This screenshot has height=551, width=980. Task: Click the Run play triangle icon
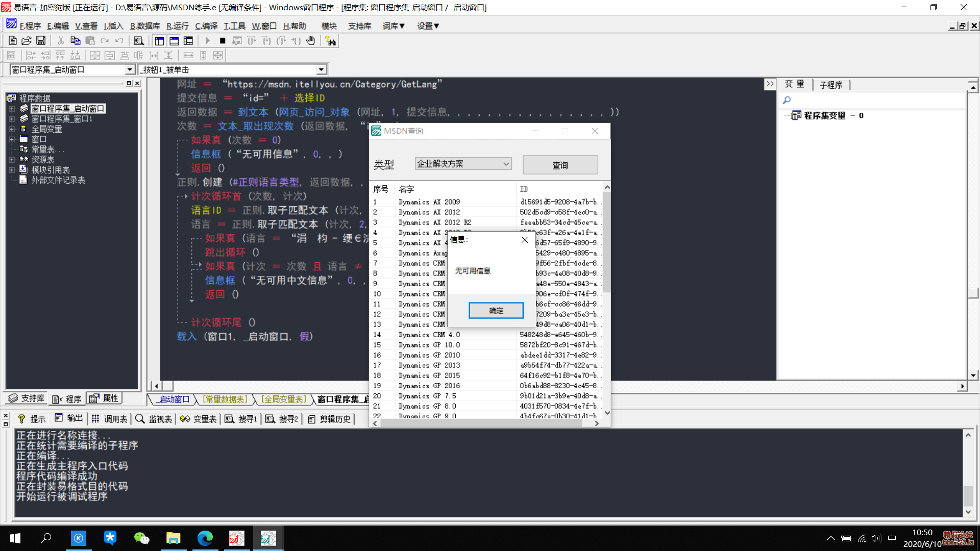pos(208,41)
